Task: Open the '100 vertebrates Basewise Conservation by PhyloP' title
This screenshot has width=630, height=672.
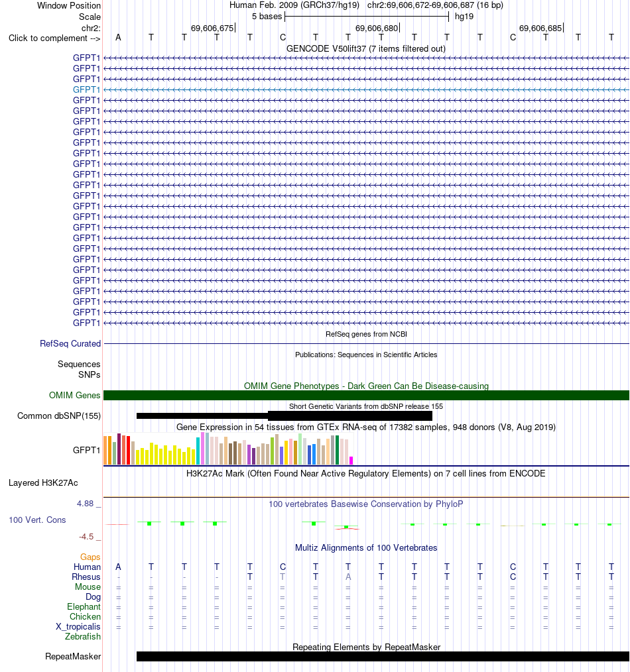Action: coord(366,504)
